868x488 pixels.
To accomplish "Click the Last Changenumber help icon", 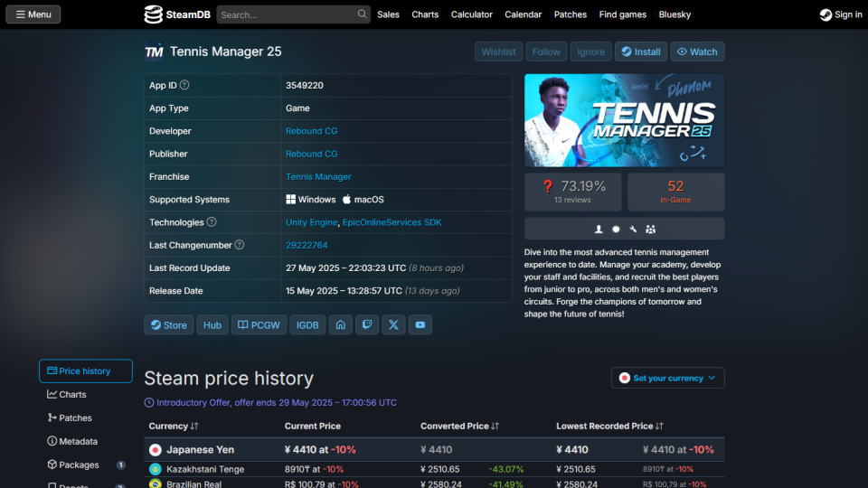I will (x=239, y=245).
